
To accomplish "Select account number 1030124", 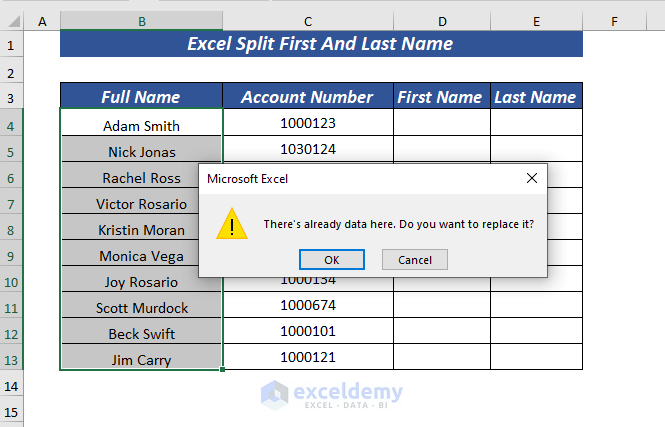I will click(308, 149).
